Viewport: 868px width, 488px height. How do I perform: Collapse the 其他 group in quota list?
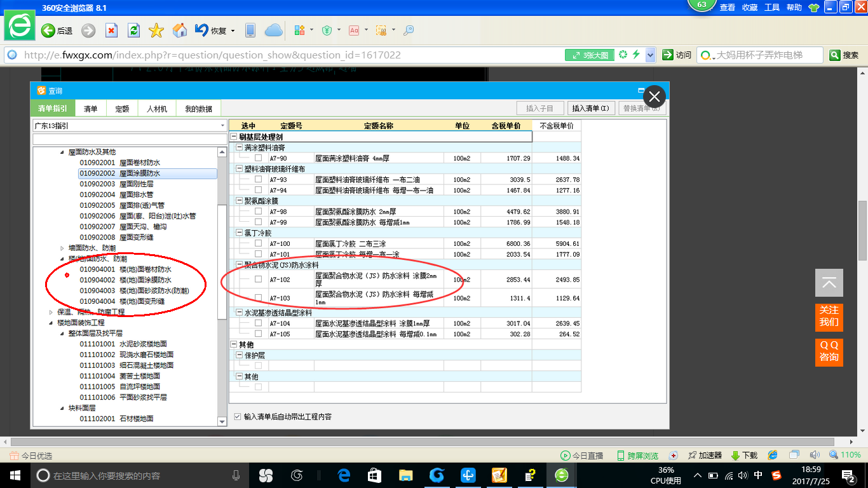[234, 344]
